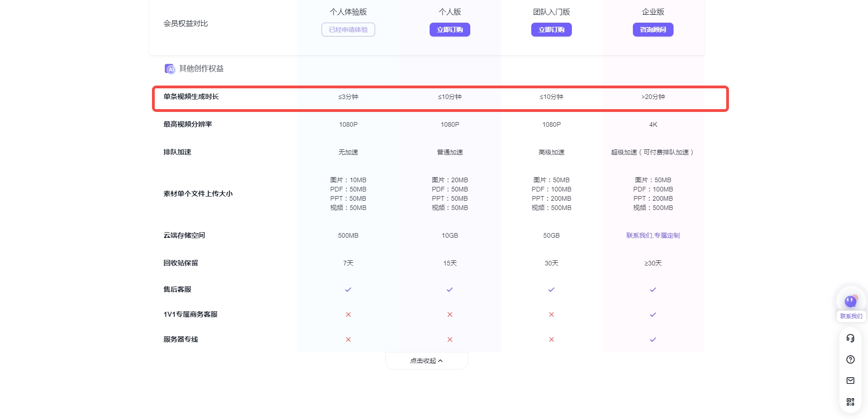The height and width of the screenshot is (419, 868).
Task: Click 立即订购 under 个人版
Action: point(450,30)
